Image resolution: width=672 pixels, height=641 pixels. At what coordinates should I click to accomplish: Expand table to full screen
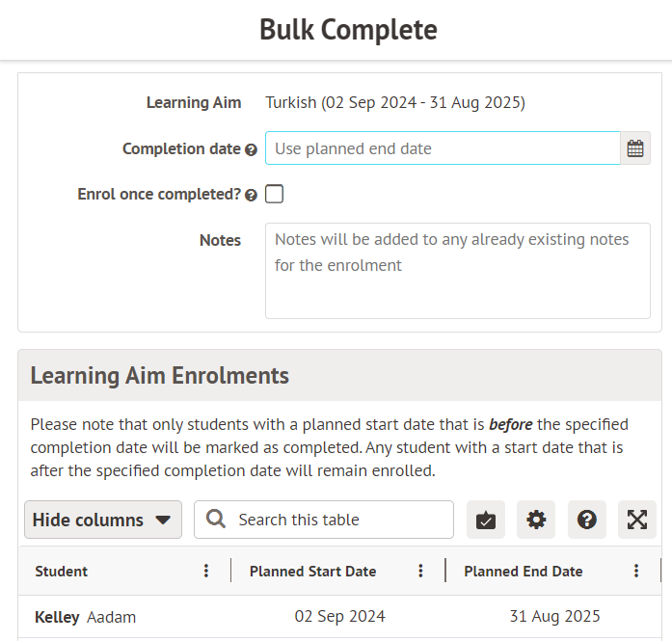click(x=637, y=520)
